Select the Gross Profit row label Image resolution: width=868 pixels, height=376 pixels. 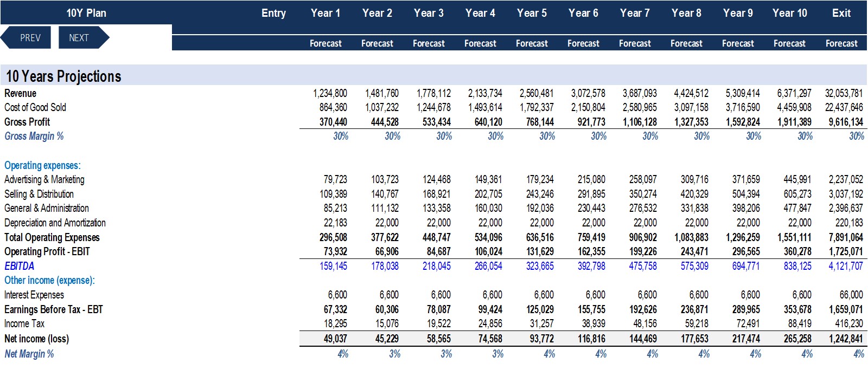point(27,122)
